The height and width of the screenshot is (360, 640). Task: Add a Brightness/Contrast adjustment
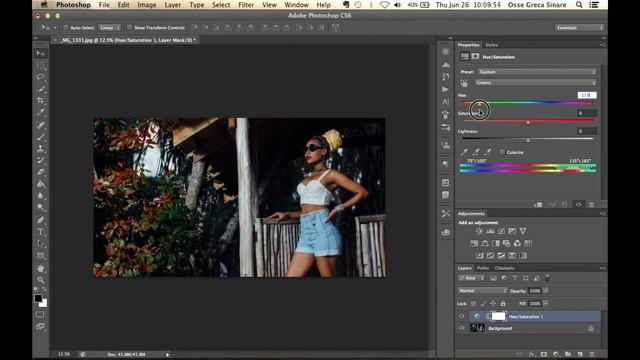point(479,231)
